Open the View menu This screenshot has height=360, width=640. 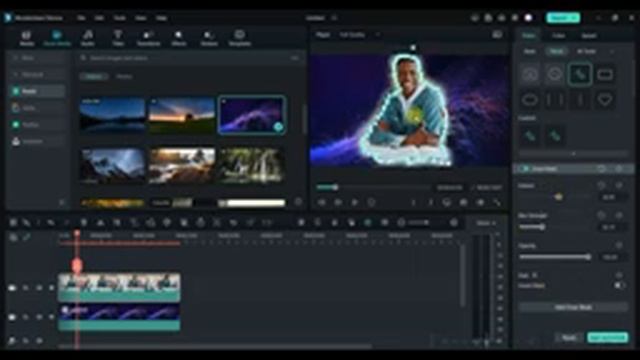141,18
